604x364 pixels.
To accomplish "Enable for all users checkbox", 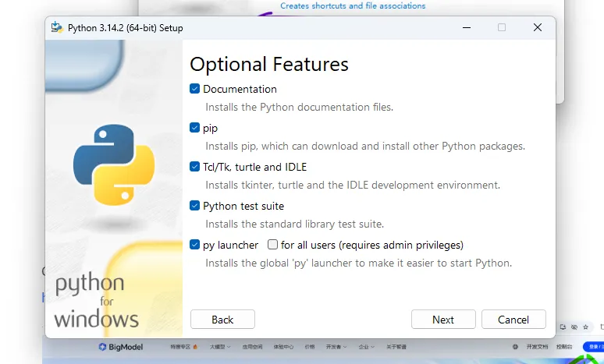I will 272,245.
